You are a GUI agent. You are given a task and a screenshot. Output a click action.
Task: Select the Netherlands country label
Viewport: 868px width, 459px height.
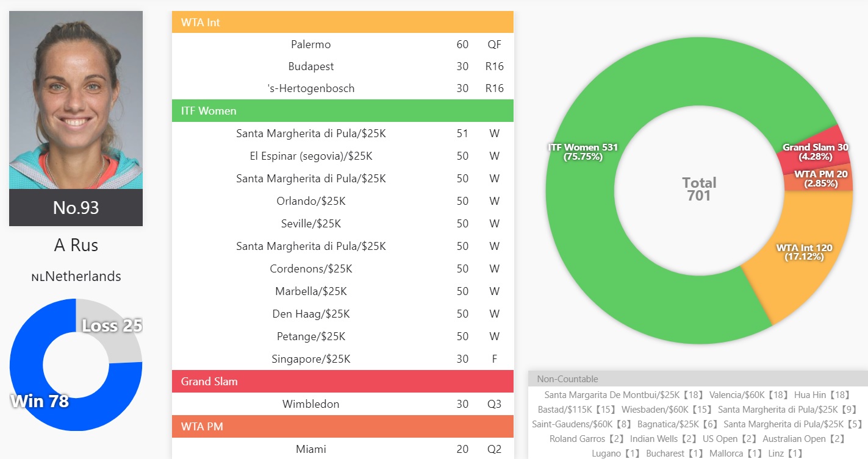76,276
